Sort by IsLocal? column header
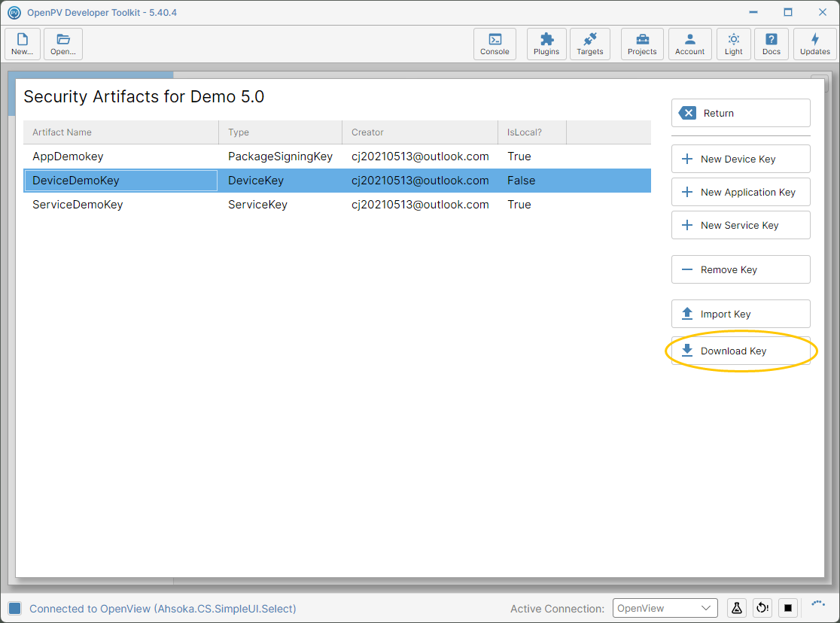The height and width of the screenshot is (623, 840). (x=532, y=132)
